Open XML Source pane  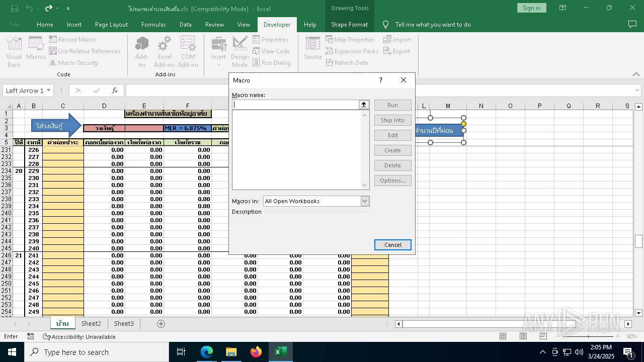coord(312,49)
